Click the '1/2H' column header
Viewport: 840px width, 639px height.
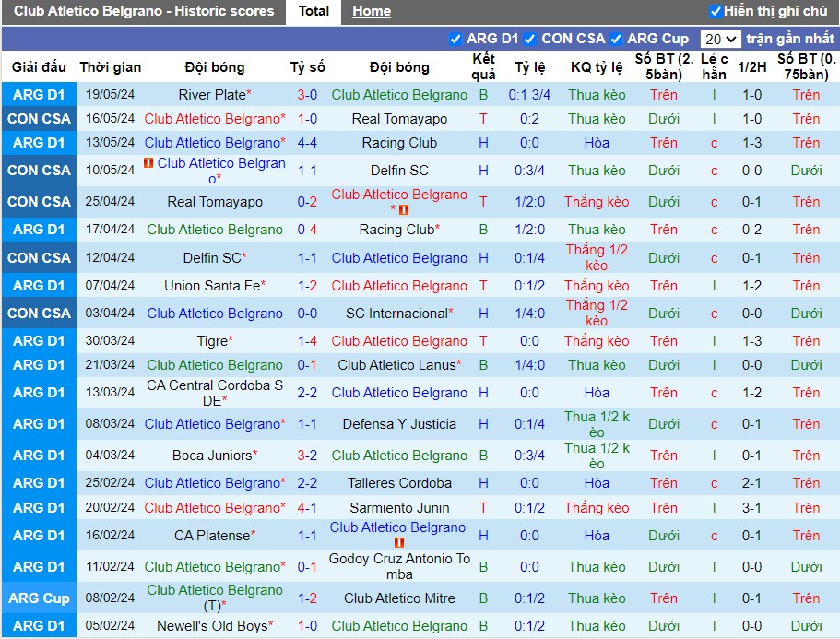click(751, 67)
